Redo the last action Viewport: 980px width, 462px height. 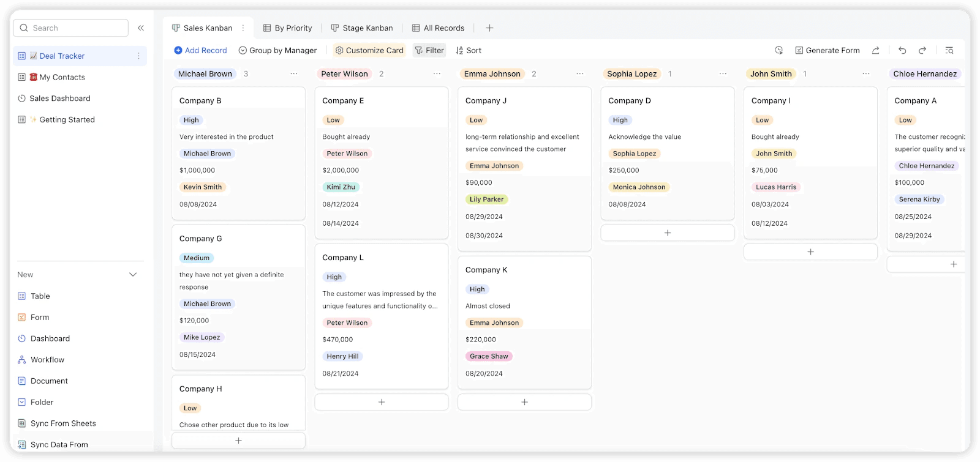click(x=922, y=50)
